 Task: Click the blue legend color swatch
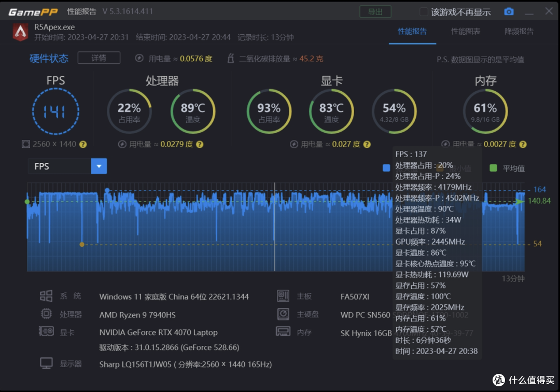[x=386, y=168]
